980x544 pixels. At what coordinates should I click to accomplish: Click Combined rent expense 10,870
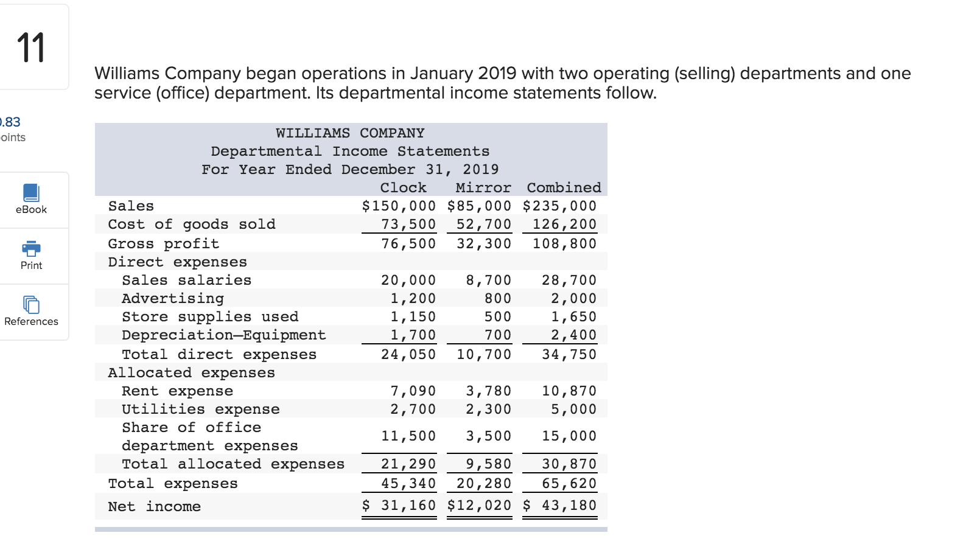(569, 391)
